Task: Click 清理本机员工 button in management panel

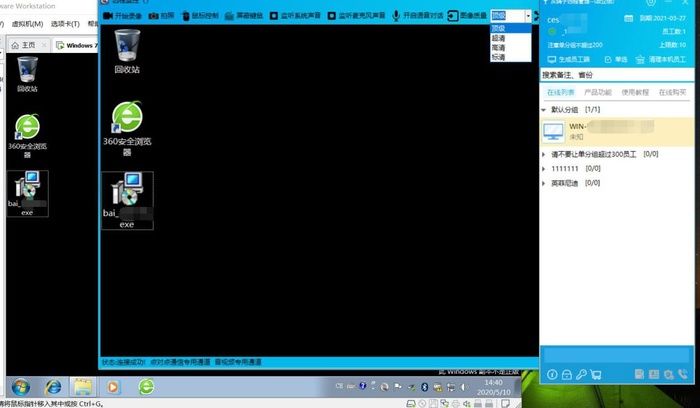Action: [661, 59]
